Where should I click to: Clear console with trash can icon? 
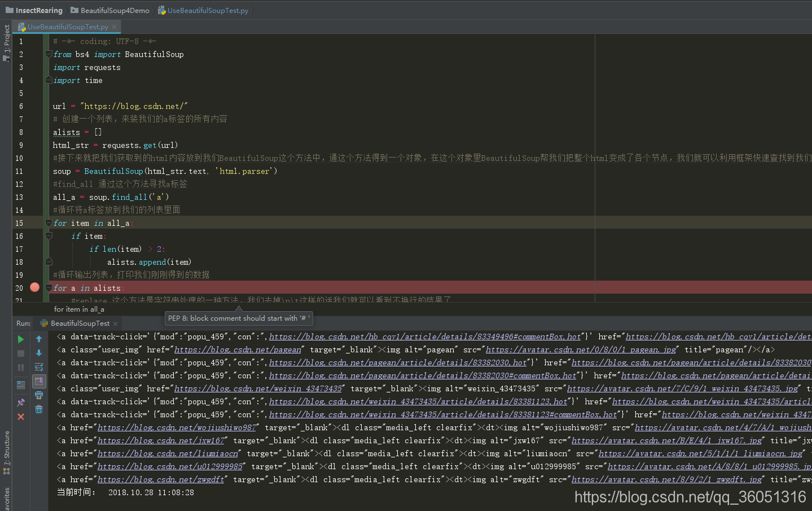coord(39,409)
